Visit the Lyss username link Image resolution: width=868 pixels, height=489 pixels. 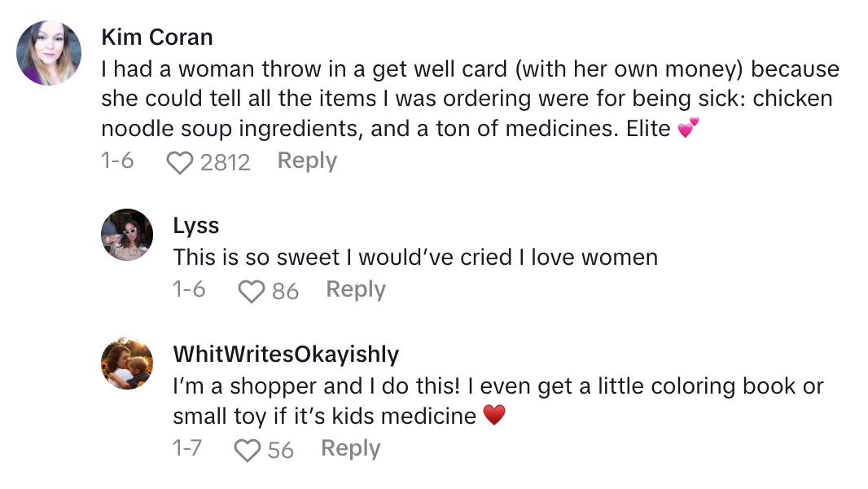click(x=196, y=225)
